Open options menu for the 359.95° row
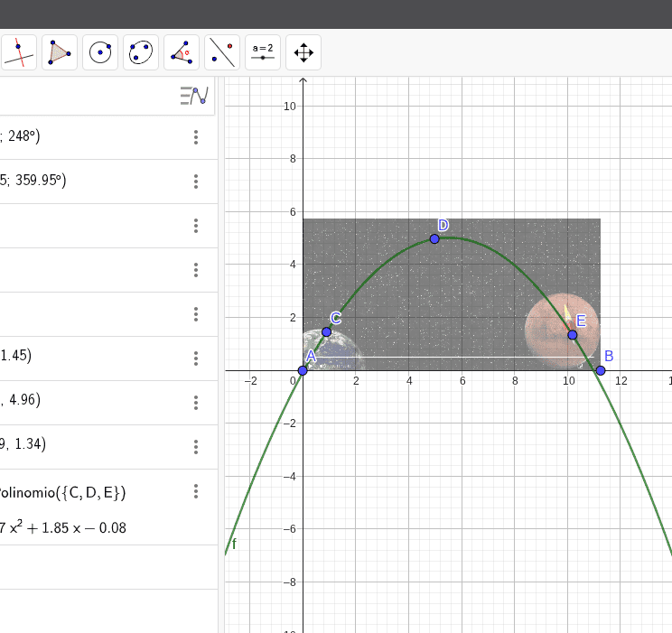Image resolution: width=672 pixels, height=633 pixels. [x=196, y=182]
